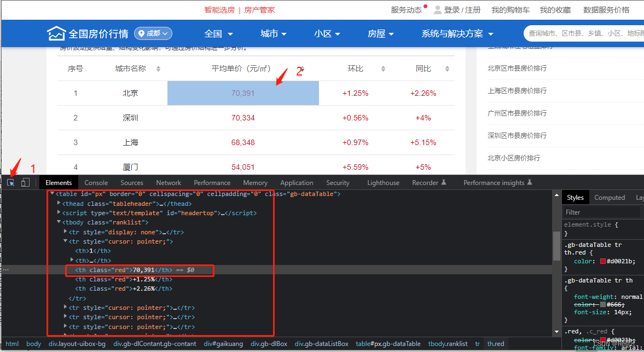Viewport: 644px width, 352px height.
Task: Open the 房屋 dropdown menu
Action: point(380,34)
